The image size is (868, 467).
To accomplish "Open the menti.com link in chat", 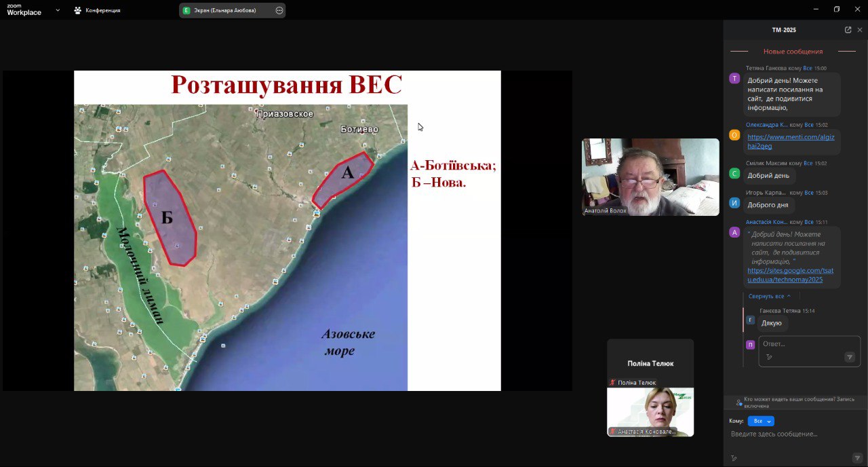I will [791, 141].
